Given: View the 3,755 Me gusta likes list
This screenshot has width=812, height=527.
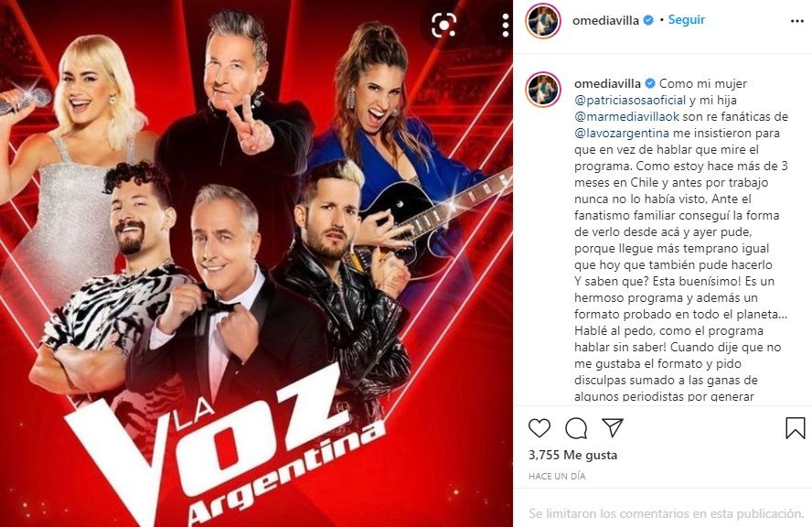Looking at the screenshot, I should coord(572,455).
